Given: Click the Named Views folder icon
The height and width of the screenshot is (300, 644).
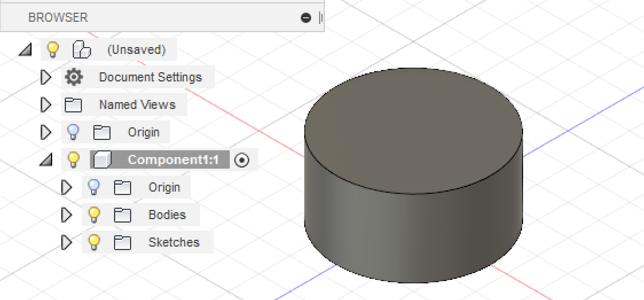Looking at the screenshot, I should [x=73, y=105].
